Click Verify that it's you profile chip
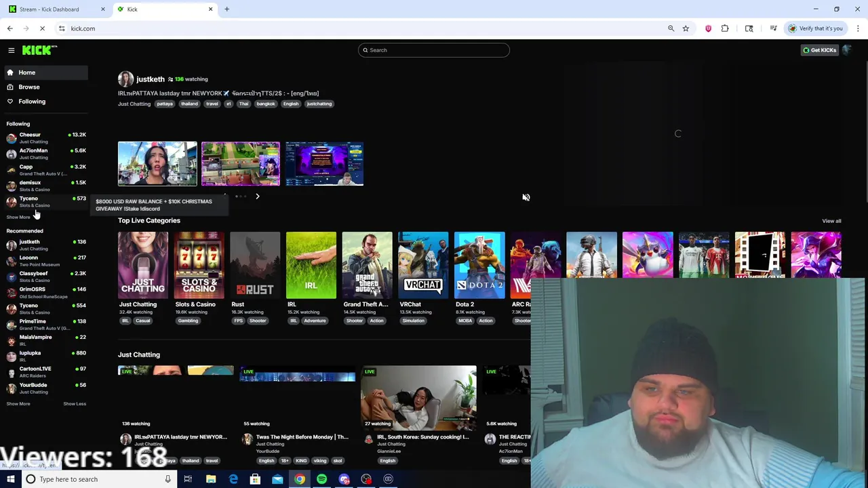 point(816,28)
